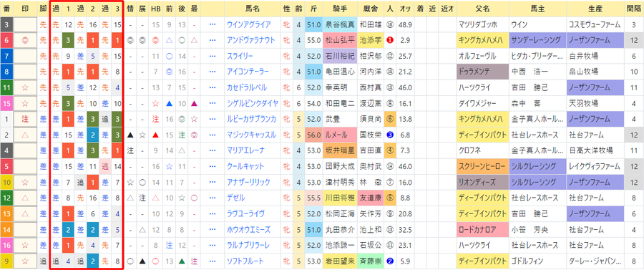Open horse link マジックキャッスル
The height and width of the screenshot is (270, 644).
click(x=251, y=135)
